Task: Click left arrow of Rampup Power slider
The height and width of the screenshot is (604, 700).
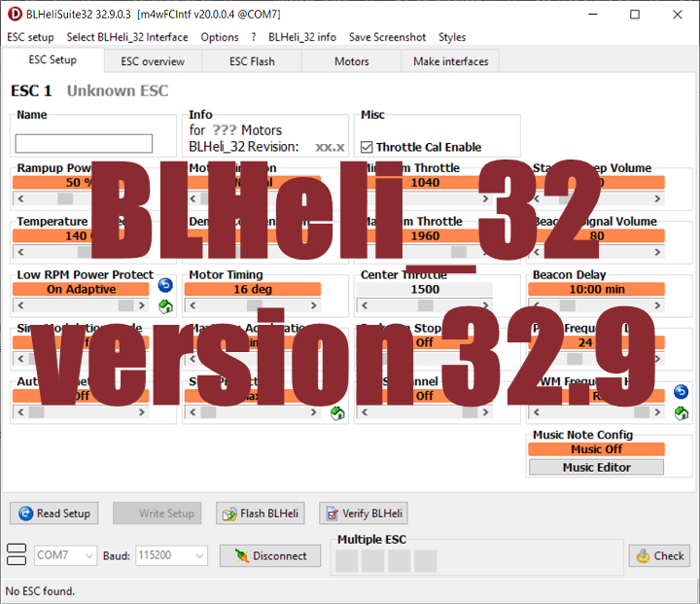Action: 20,198
